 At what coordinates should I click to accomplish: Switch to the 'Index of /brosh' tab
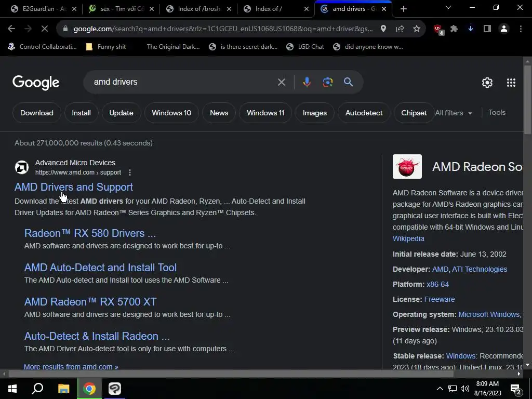[x=198, y=9]
